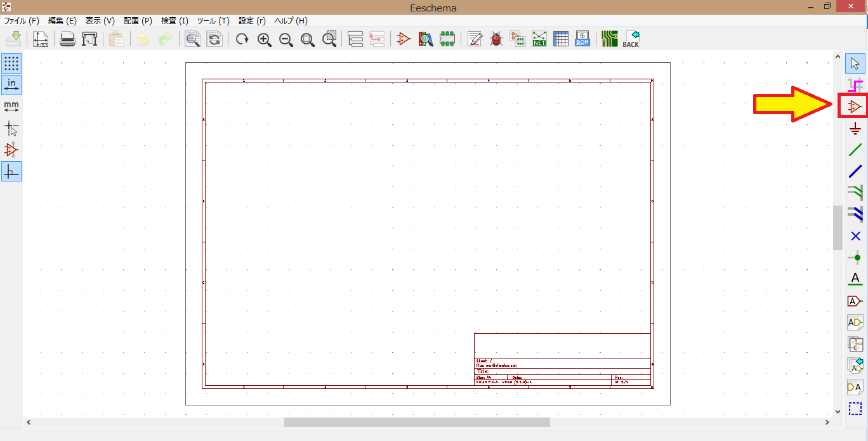Open the ヘルプ (H) menu

coord(291,21)
